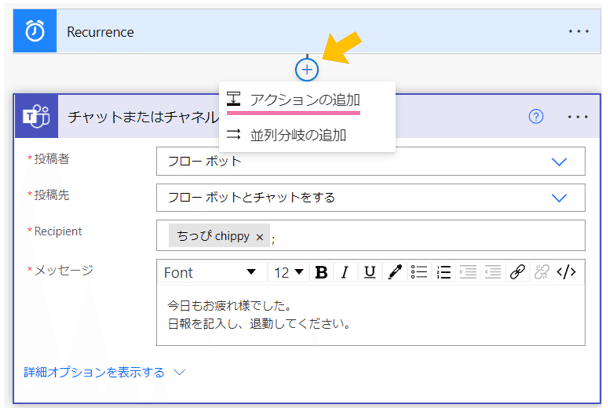Click the Recurrence alarm clock icon

coord(35,31)
